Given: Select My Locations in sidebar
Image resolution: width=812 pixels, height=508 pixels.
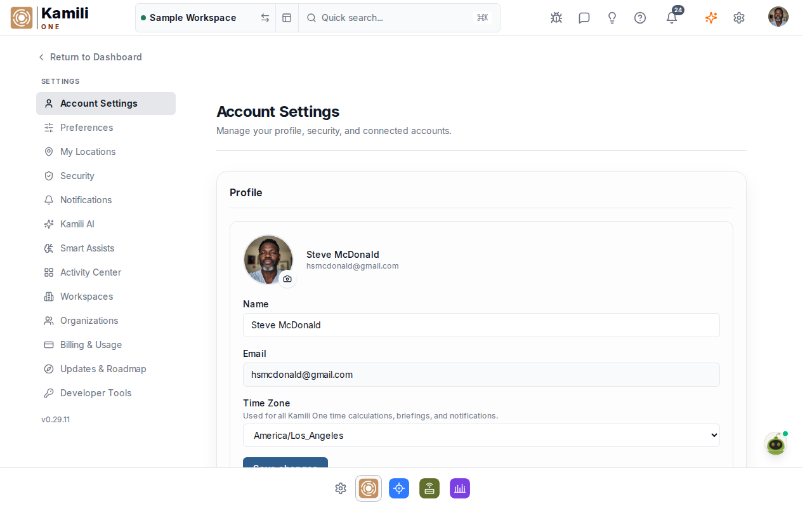Looking at the screenshot, I should (x=106, y=152).
